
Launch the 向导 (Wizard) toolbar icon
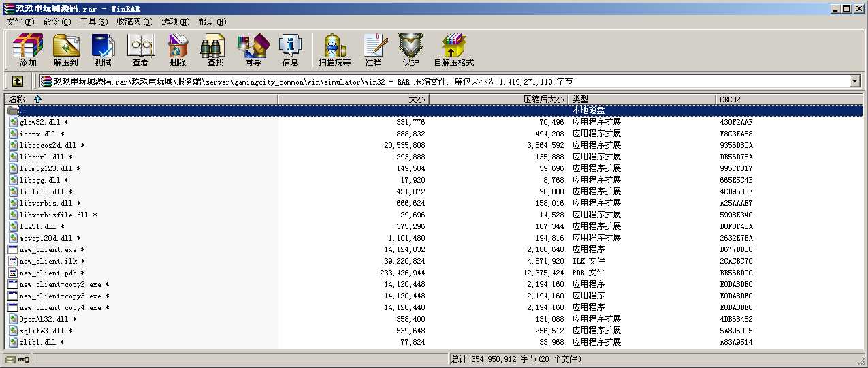pyautogui.click(x=253, y=50)
